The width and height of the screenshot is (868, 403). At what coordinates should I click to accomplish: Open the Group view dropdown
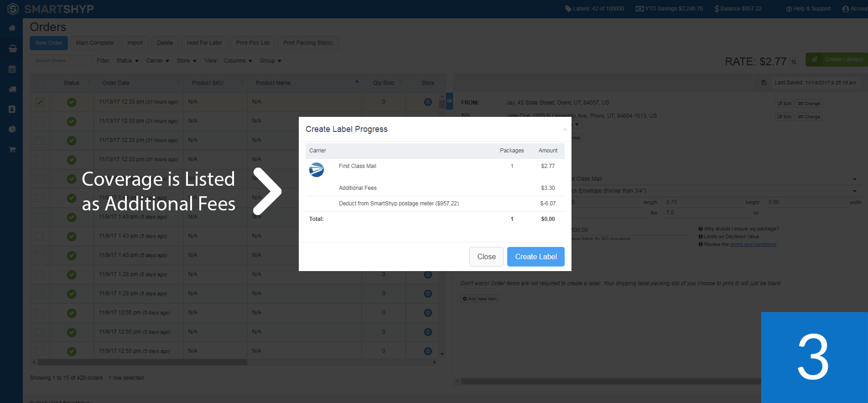[270, 61]
